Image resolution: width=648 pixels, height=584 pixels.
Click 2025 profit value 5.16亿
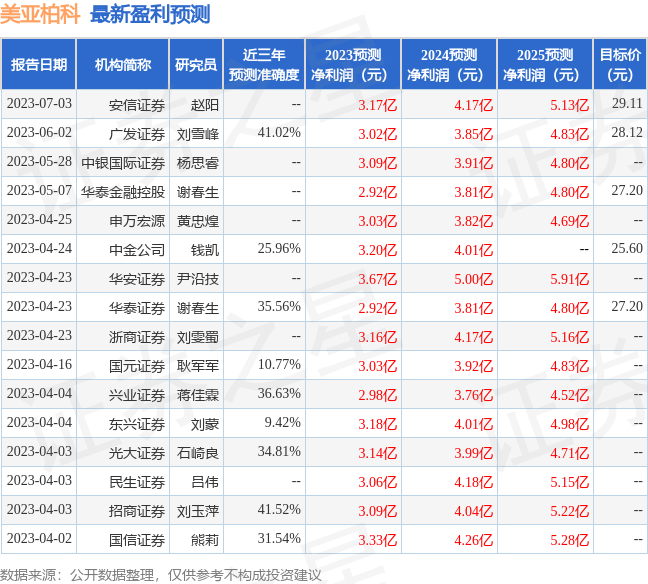click(x=569, y=337)
